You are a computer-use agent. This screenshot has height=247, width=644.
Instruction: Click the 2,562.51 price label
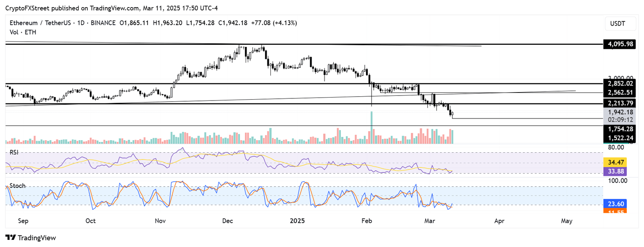tap(620, 92)
